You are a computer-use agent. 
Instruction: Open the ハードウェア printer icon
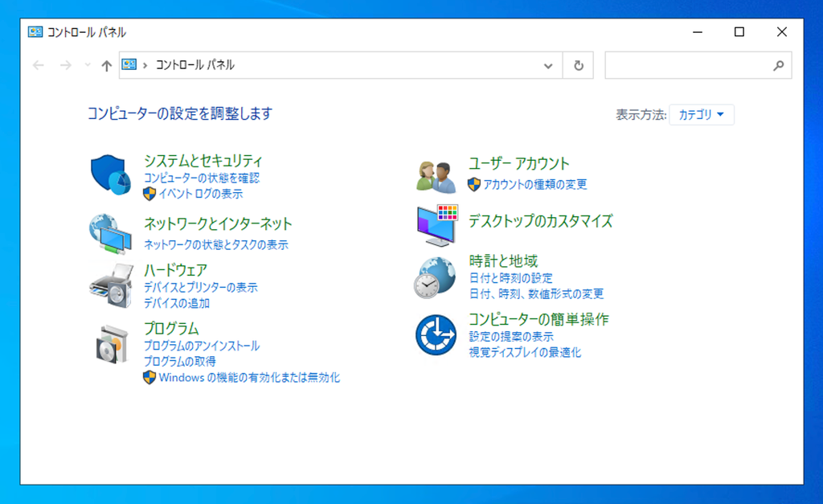111,286
